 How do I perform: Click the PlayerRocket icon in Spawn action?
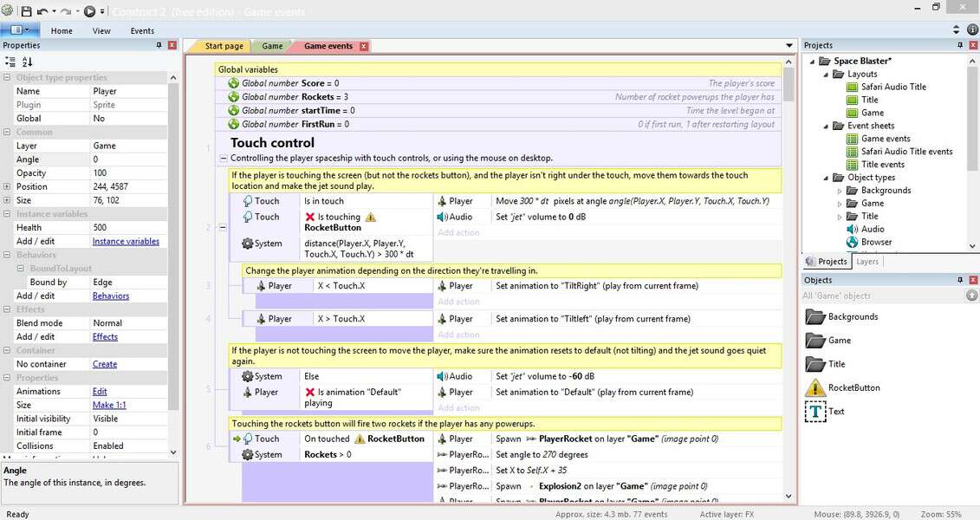tap(531, 439)
